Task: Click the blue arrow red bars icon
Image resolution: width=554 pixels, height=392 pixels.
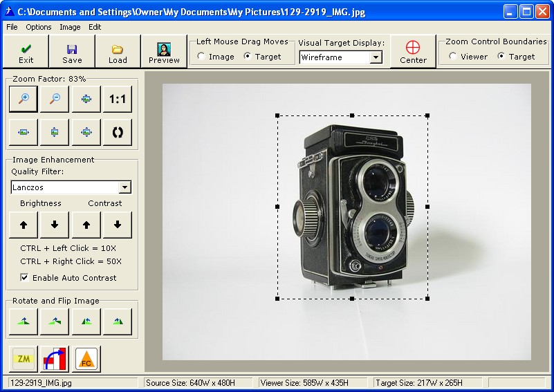Action: pos(55,359)
